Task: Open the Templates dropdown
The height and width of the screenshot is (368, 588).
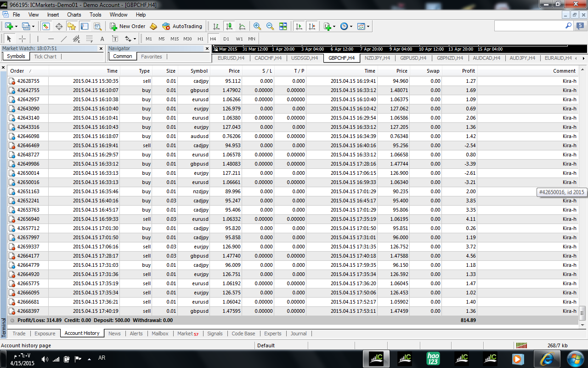Action: (x=363, y=26)
